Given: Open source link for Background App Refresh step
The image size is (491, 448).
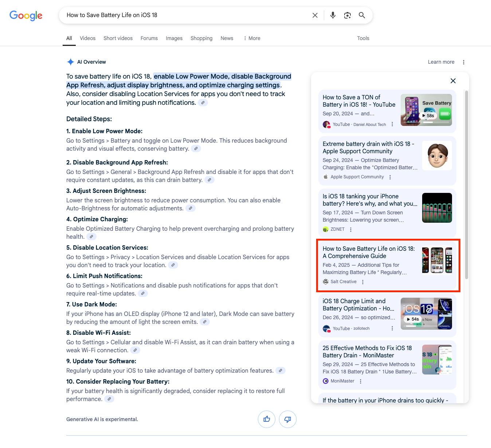Looking at the screenshot, I should 209,180.
